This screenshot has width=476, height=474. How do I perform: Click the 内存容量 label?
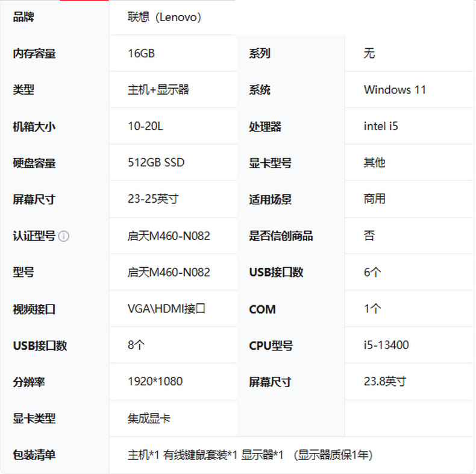click(x=34, y=54)
